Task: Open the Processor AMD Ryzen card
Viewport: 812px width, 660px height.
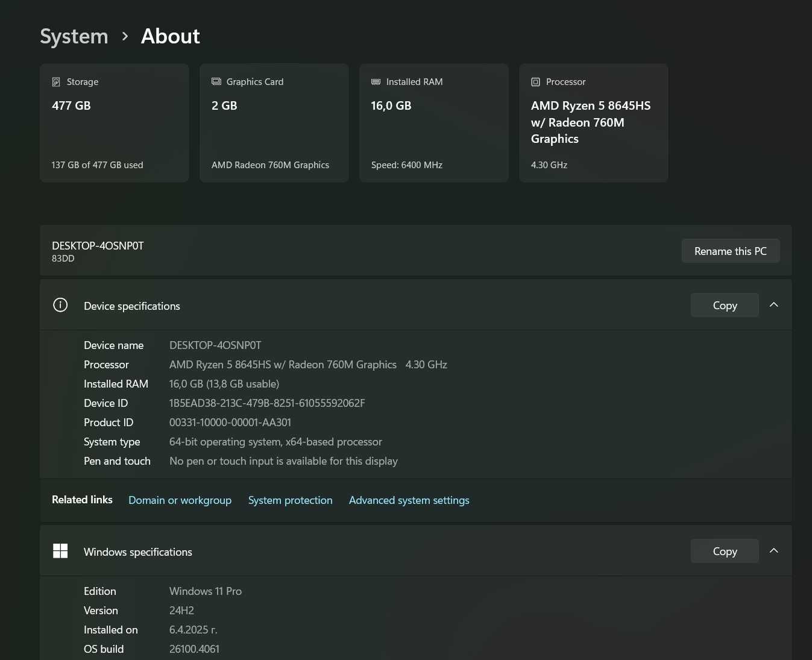Action: coord(594,123)
